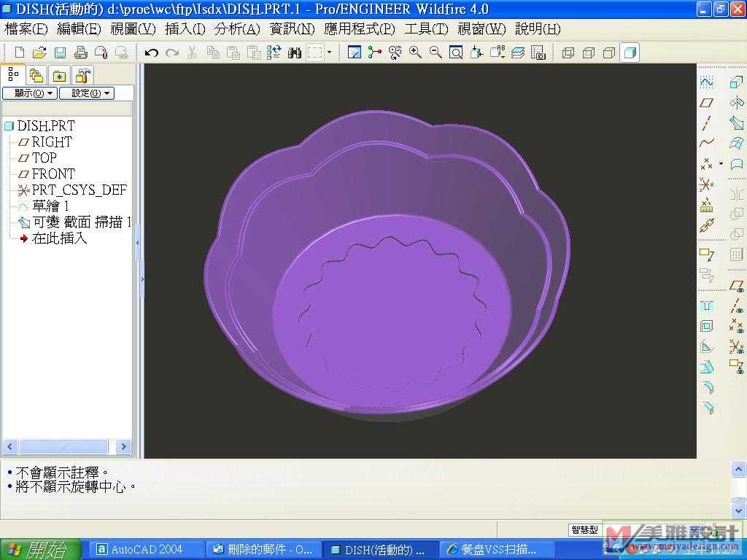747x560 pixels.
Task: Launch the Style surface tool
Action: tap(737, 164)
